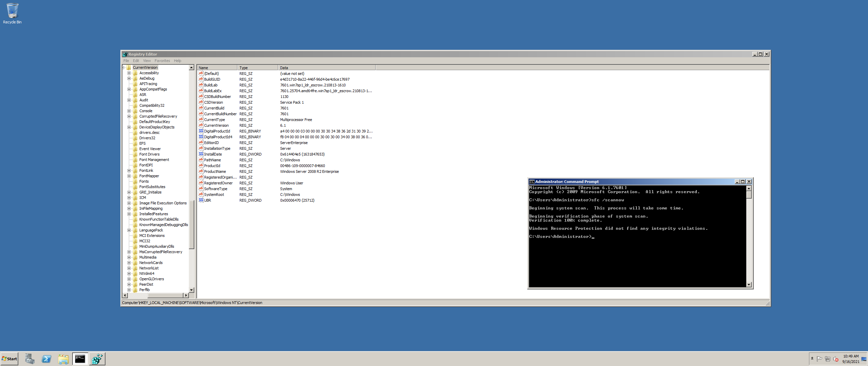The width and height of the screenshot is (868, 366).
Task: Select the CSDVersion value icon
Action: pos(201,102)
